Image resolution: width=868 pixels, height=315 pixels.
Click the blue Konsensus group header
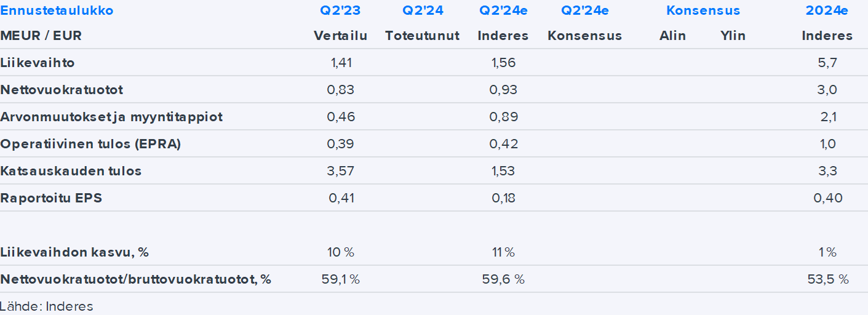pyautogui.click(x=703, y=10)
